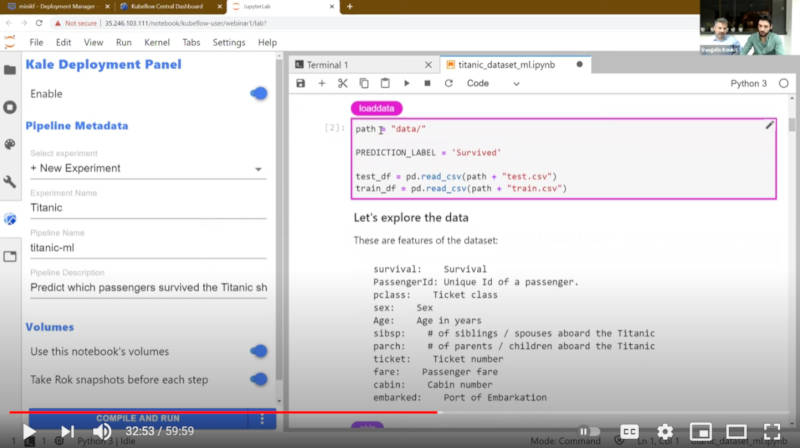
Task: Insert a cell with the plus icon
Action: pyautogui.click(x=321, y=83)
